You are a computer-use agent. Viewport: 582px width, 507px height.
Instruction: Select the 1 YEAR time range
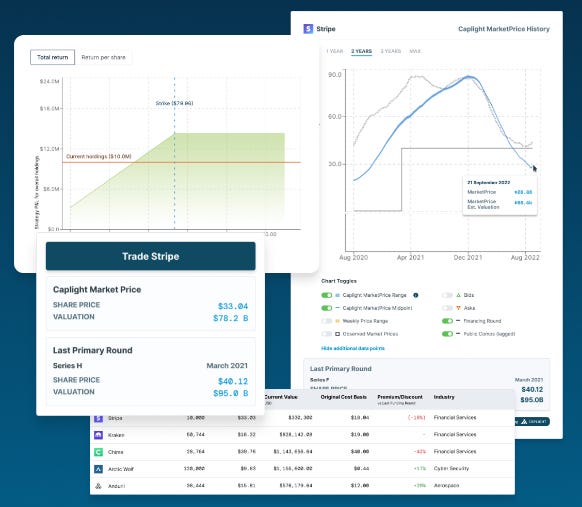coord(334,51)
